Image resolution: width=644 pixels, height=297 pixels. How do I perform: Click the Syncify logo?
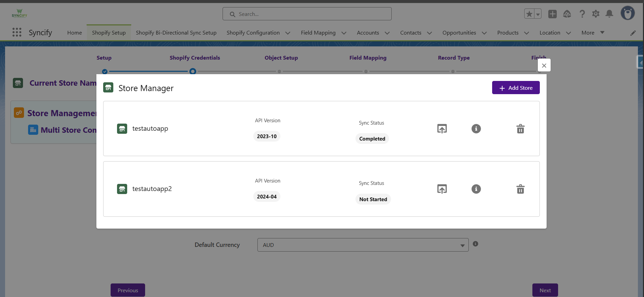click(x=19, y=13)
